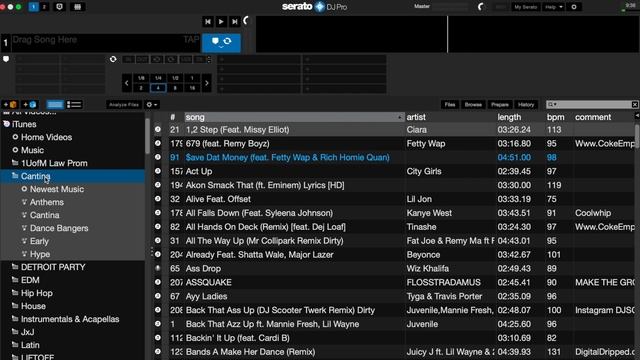Set auto loop to 8 beats

click(175, 88)
